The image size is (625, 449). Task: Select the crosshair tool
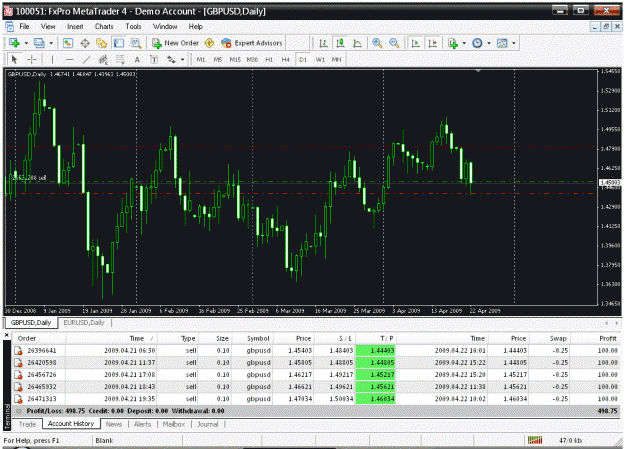pyautogui.click(x=31, y=60)
